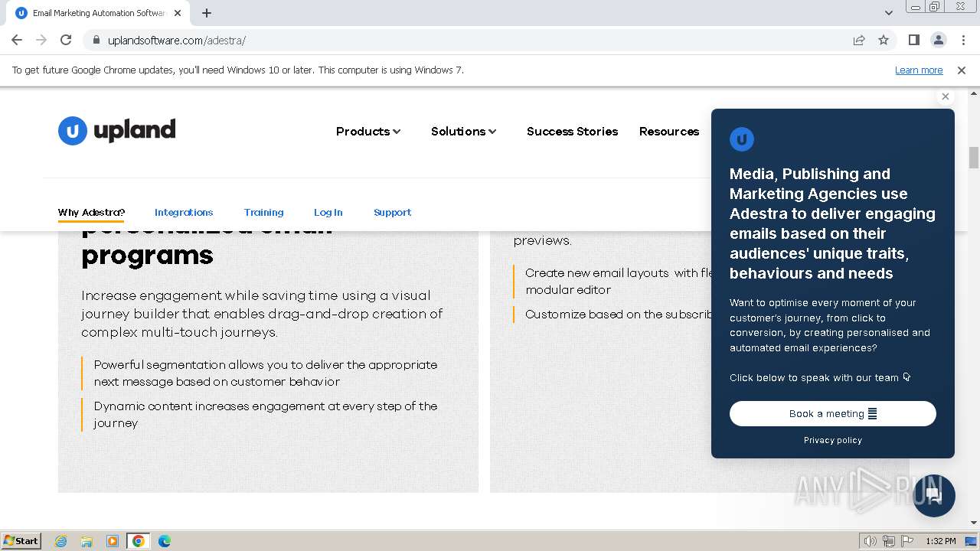The image size is (980, 551).
Task: Open the Chrome three-dot menu
Action: [962, 40]
